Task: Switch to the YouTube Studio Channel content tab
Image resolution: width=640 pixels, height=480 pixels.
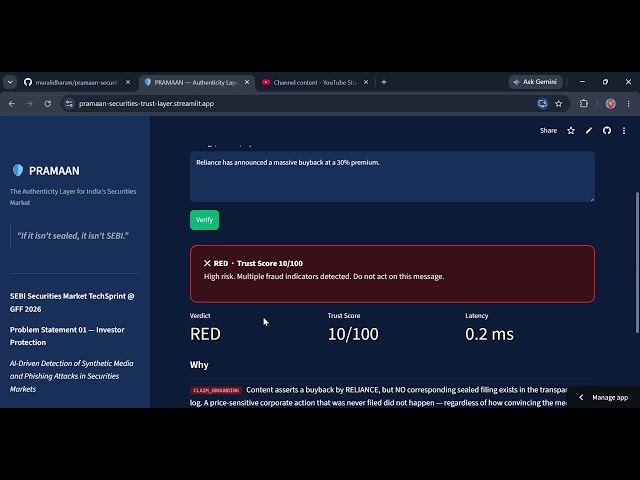Action: 314,82
